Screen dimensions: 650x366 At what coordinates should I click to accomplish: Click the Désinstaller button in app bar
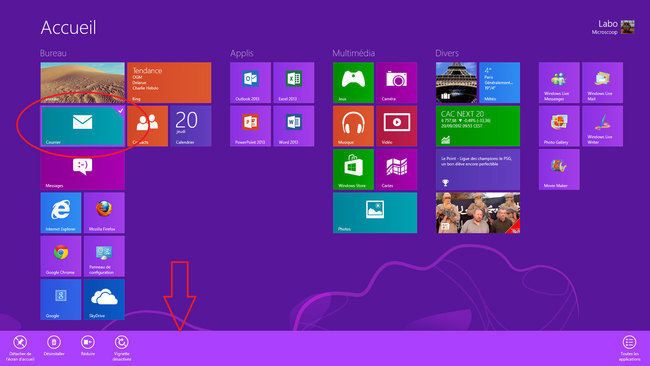[x=54, y=345]
